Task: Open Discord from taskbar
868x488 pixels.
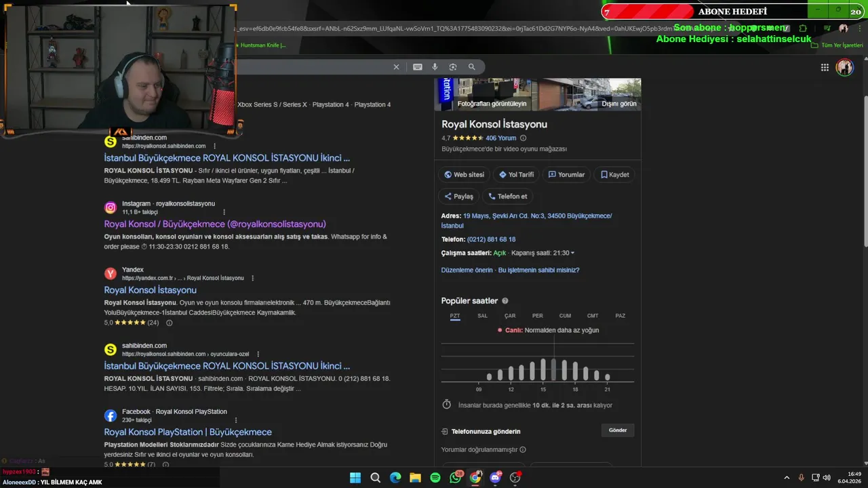Action: pos(495,478)
